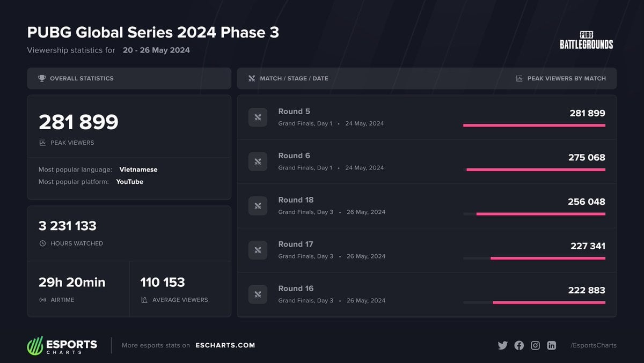Click the /EsportsCharts handle text
Image resolution: width=644 pixels, height=363 pixels.
coord(593,345)
